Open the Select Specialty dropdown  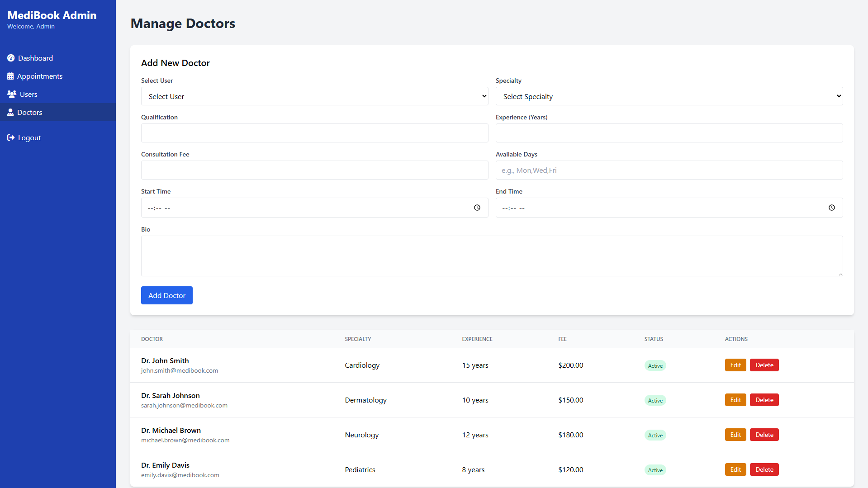click(x=669, y=96)
